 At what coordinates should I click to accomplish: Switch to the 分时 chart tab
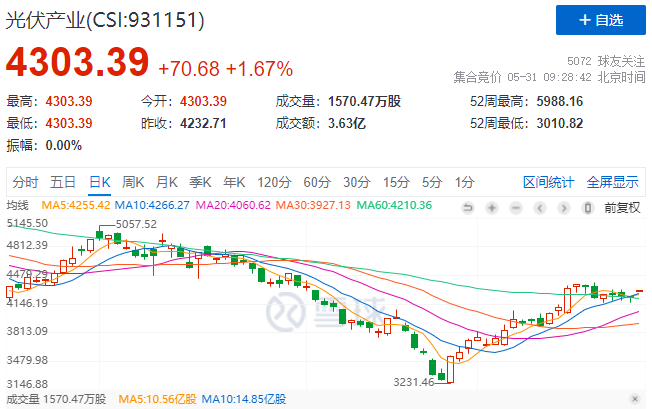(25, 182)
